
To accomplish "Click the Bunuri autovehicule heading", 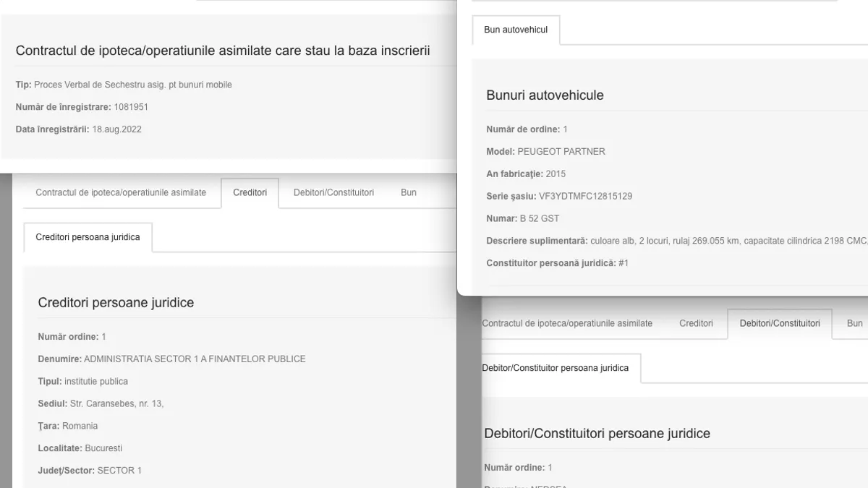I will click(x=545, y=95).
